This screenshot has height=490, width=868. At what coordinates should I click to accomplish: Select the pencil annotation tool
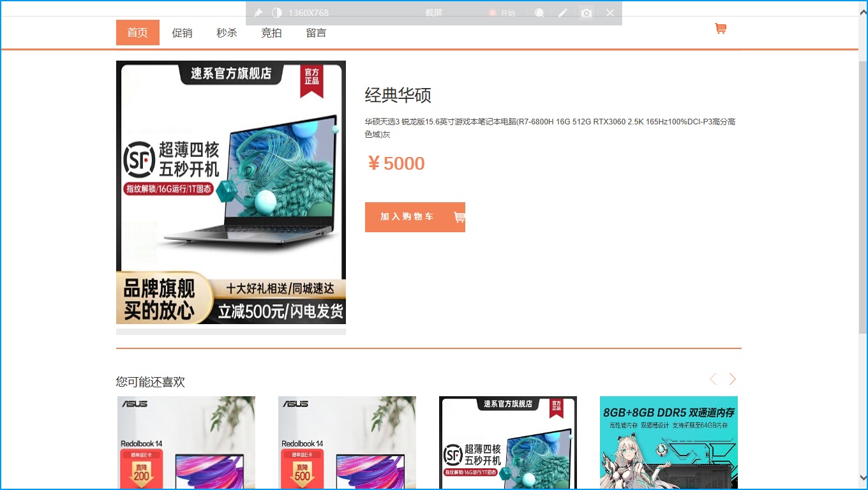[562, 13]
